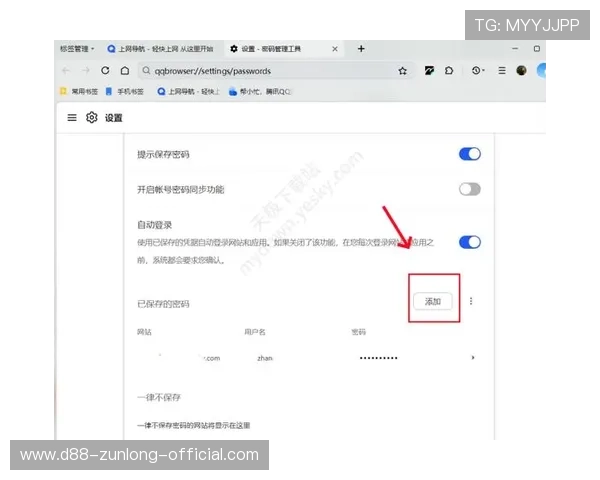Click the user avatar profile icon

pyautogui.click(x=521, y=70)
